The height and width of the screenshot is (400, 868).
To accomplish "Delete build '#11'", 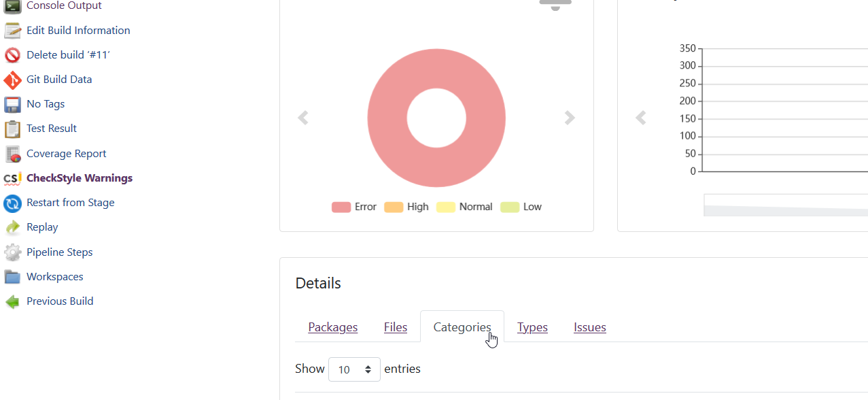I will click(x=67, y=54).
